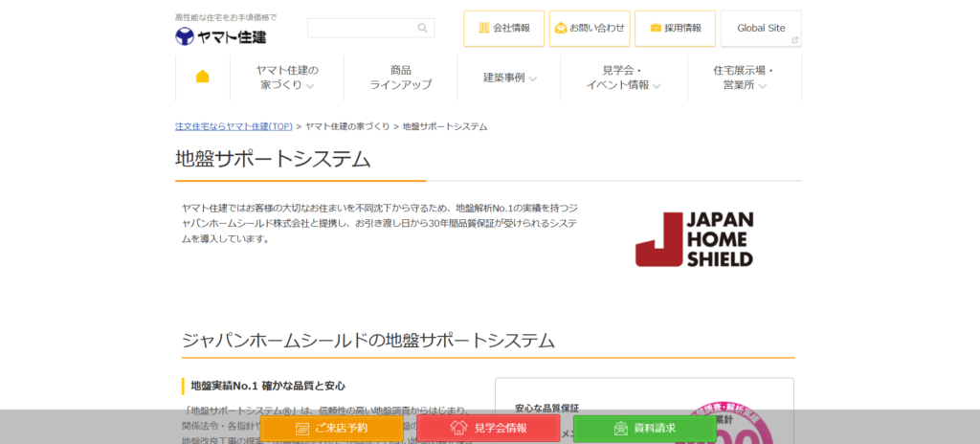
Task: Open 住宅展示場・営業所 menu
Action: pyautogui.click(x=744, y=78)
